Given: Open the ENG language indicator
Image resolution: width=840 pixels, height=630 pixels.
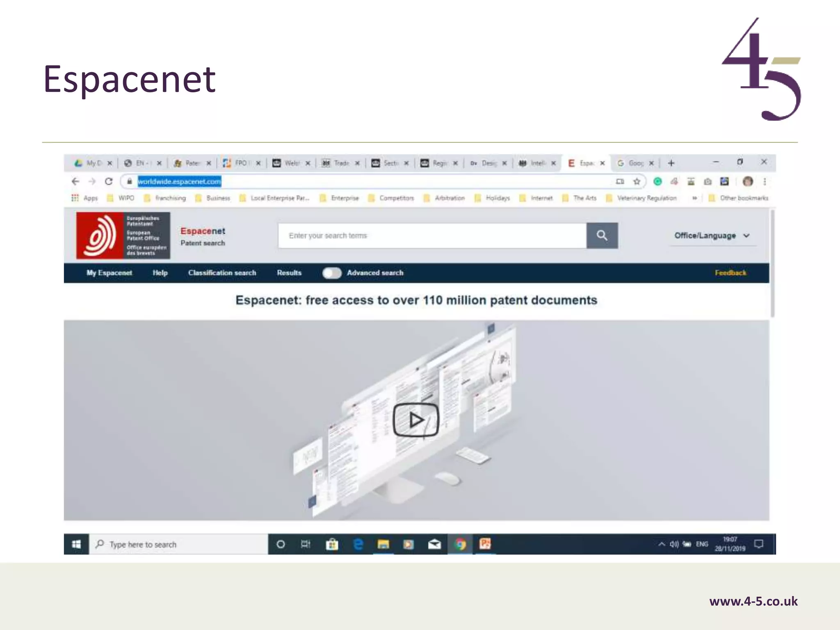Looking at the screenshot, I should tap(702, 544).
